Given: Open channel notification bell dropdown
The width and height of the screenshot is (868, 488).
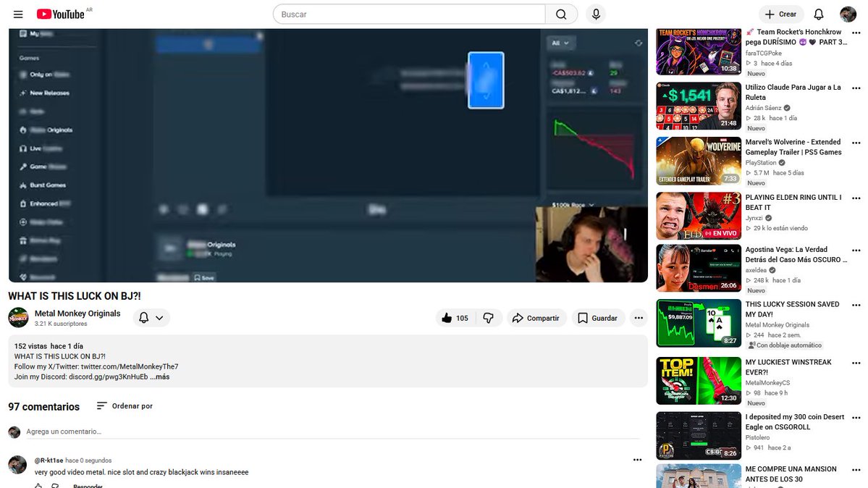Looking at the screenshot, I should point(151,318).
